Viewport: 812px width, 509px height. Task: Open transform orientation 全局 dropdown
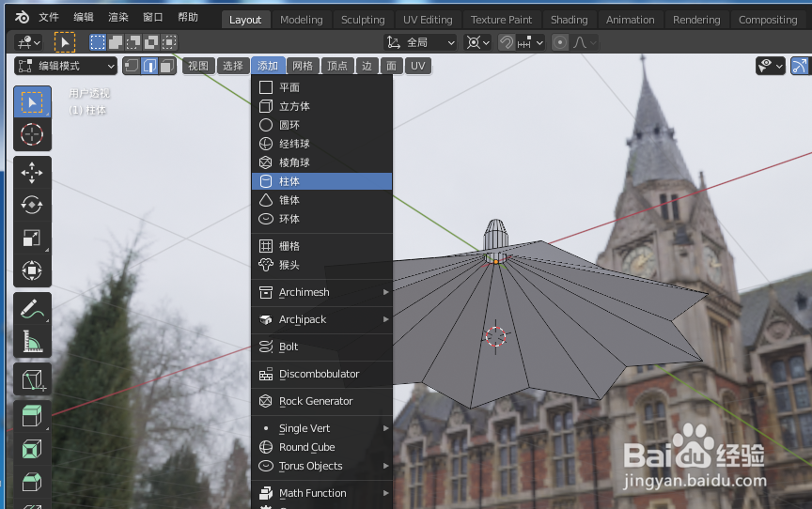(x=420, y=42)
